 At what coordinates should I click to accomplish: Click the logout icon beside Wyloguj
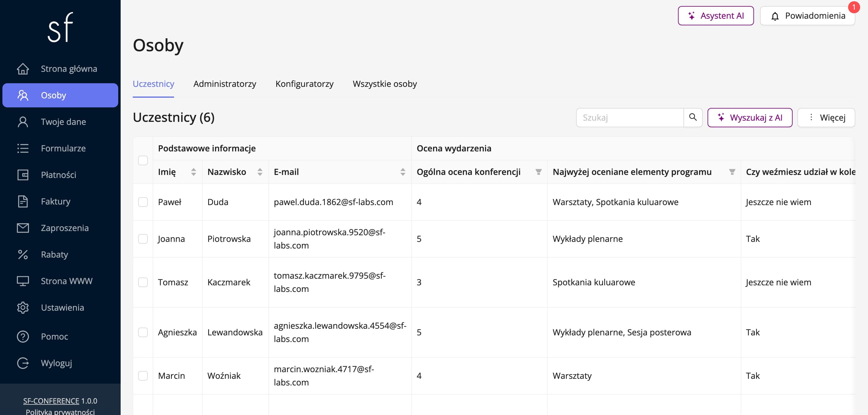[x=23, y=363]
